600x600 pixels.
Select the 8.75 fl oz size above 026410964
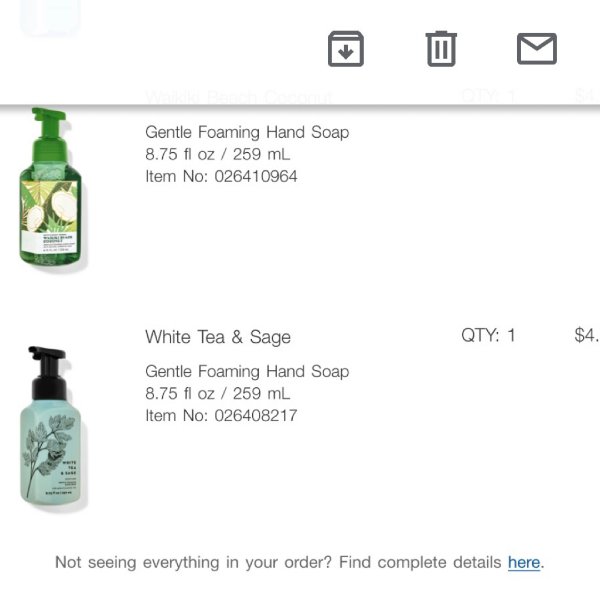coord(217,154)
